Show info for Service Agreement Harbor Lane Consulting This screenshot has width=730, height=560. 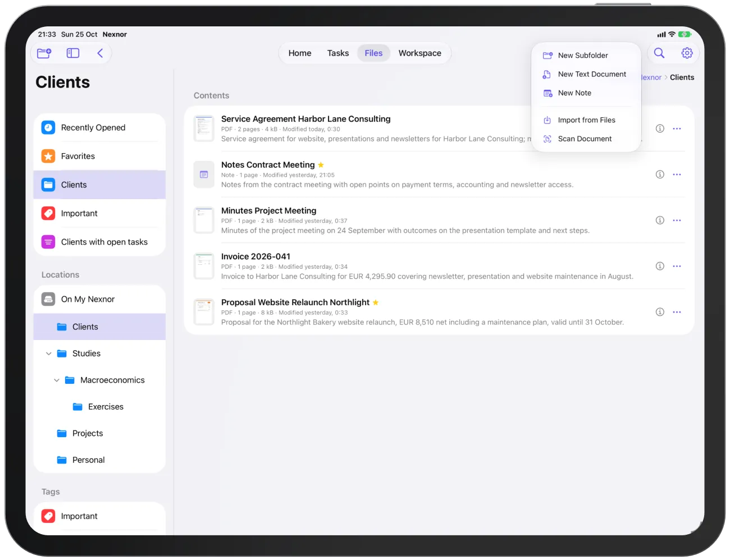pyautogui.click(x=660, y=128)
